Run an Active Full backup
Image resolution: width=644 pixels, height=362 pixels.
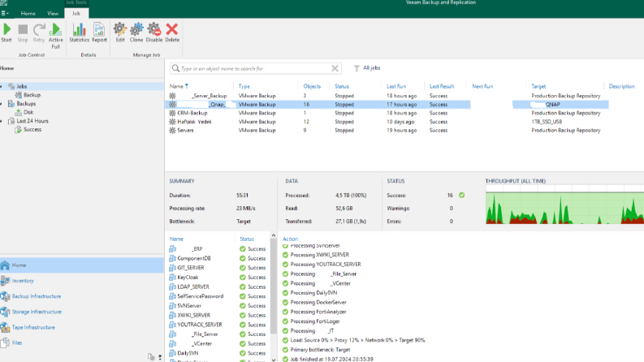[55, 36]
